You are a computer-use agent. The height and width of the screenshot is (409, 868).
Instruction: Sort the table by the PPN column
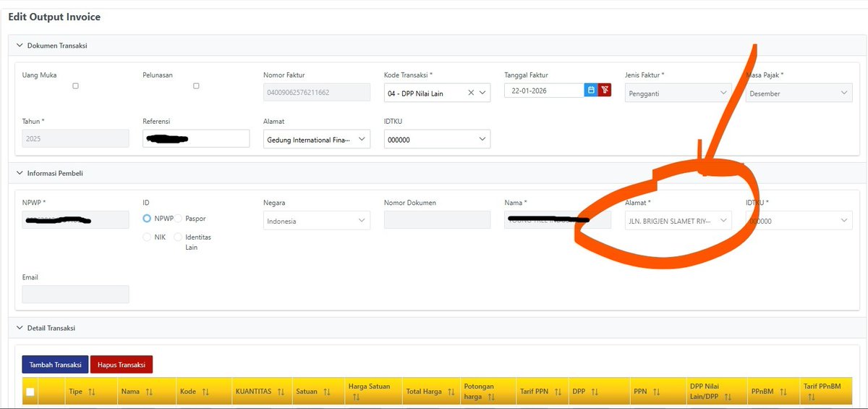click(x=657, y=392)
